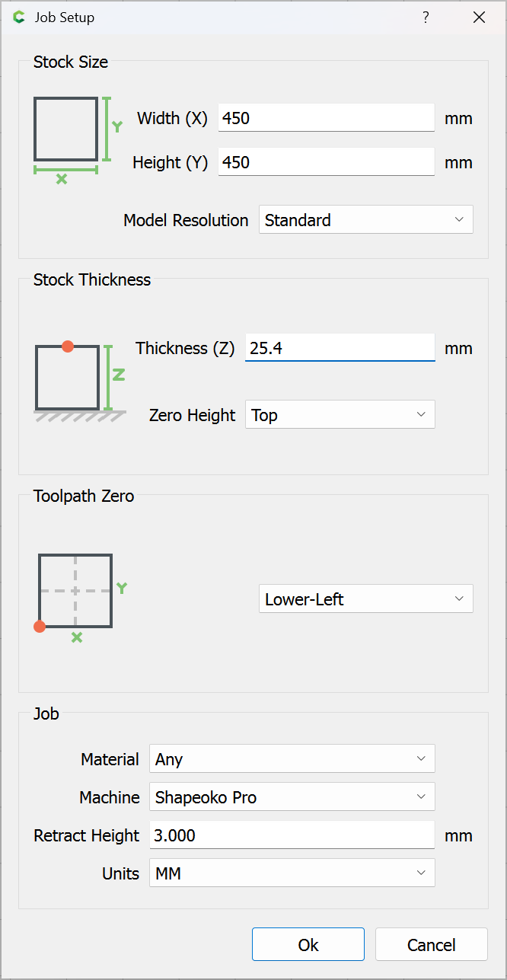Click the Retract Height input field

pos(292,835)
